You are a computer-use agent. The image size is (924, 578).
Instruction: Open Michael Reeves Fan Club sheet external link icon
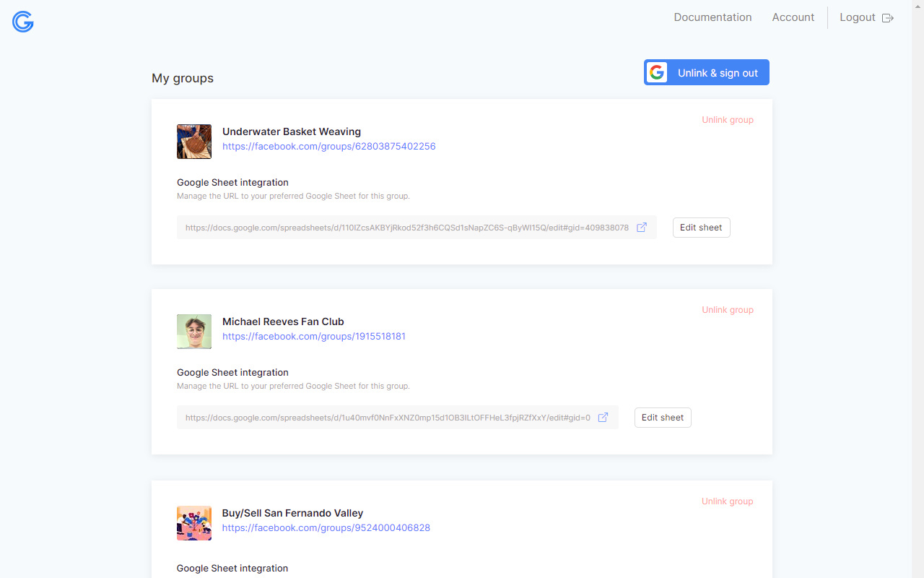coord(603,418)
